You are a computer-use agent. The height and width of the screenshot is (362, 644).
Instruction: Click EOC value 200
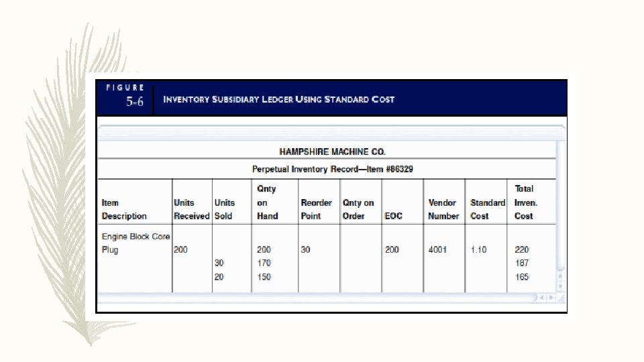(392, 249)
